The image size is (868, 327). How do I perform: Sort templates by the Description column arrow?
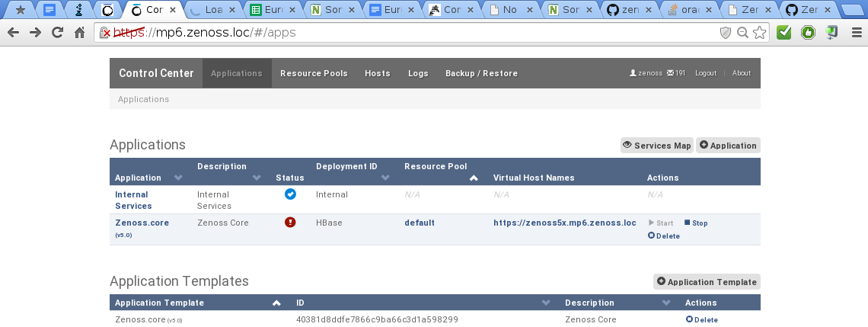(666, 303)
